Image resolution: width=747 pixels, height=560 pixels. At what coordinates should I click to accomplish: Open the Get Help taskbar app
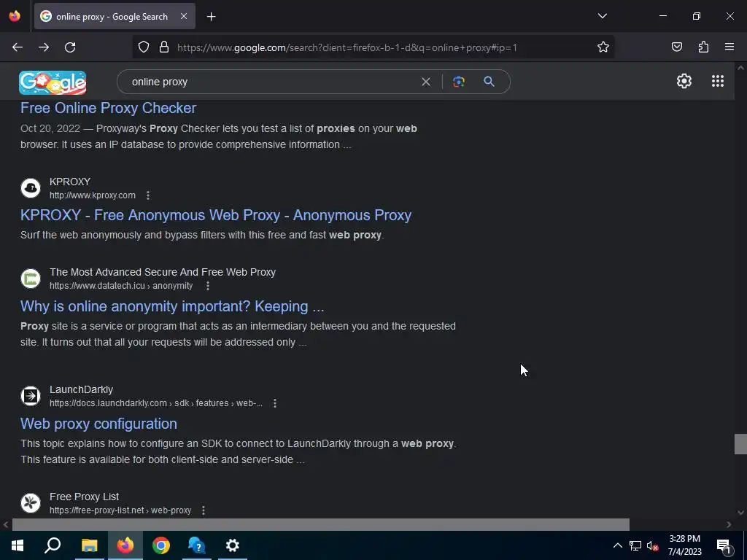click(197, 545)
